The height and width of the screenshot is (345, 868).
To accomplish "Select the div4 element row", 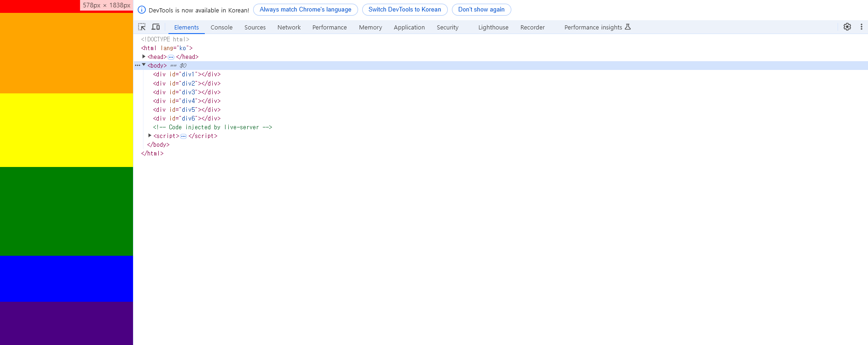I will pyautogui.click(x=501, y=101).
